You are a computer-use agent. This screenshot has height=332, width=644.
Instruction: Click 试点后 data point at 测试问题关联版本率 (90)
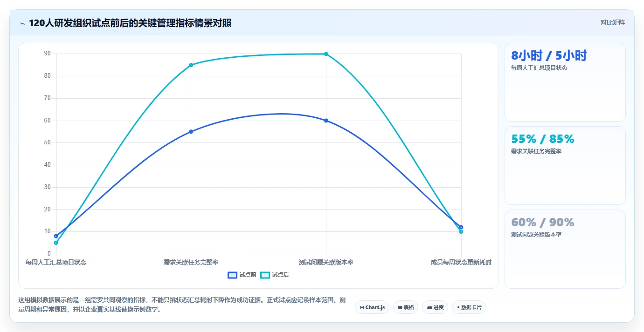[326, 54]
